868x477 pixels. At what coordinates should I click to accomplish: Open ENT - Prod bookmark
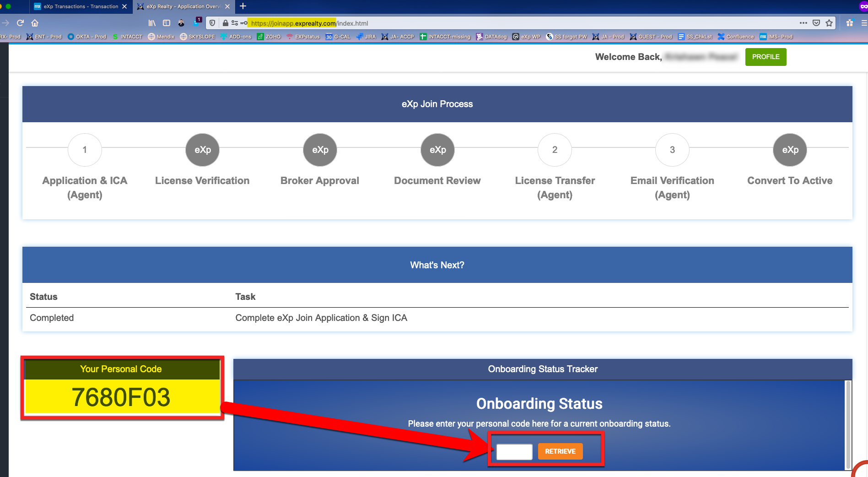pyautogui.click(x=44, y=37)
